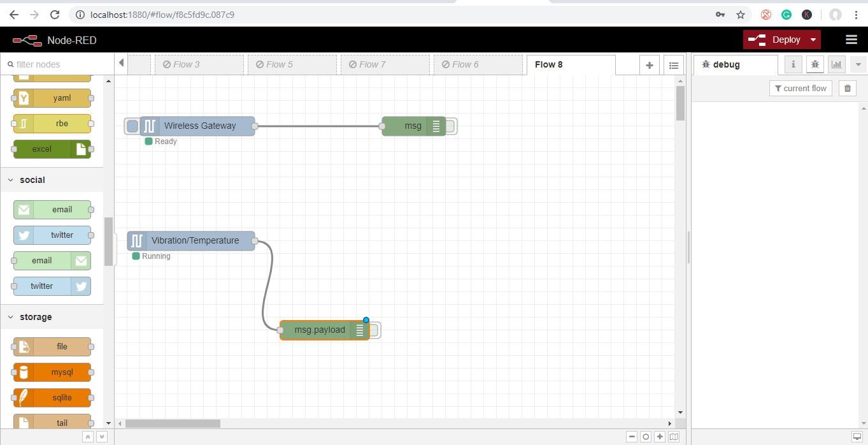868x445 pixels.
Task: Toggle the msg debug node output button
Action: click(450, 126)
